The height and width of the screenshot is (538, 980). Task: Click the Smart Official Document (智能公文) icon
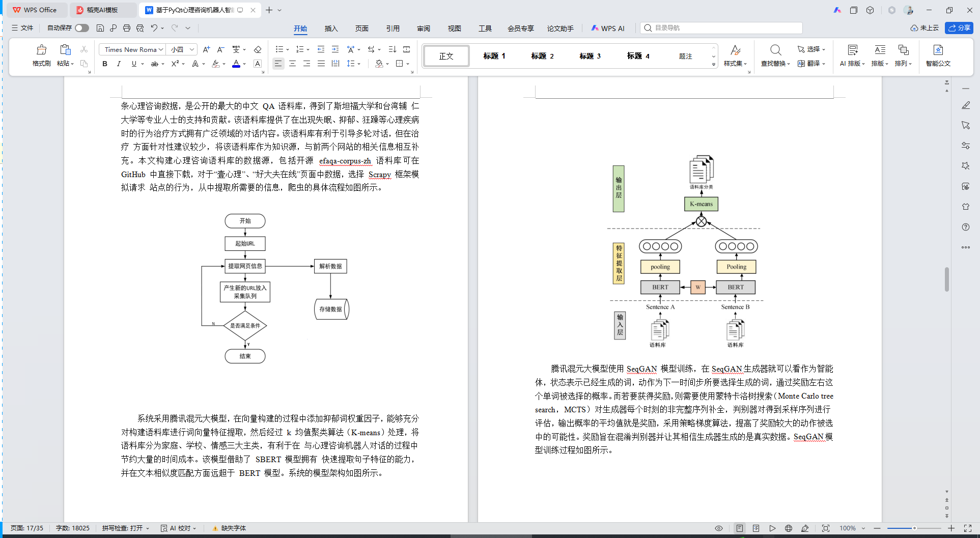(938, 55)
